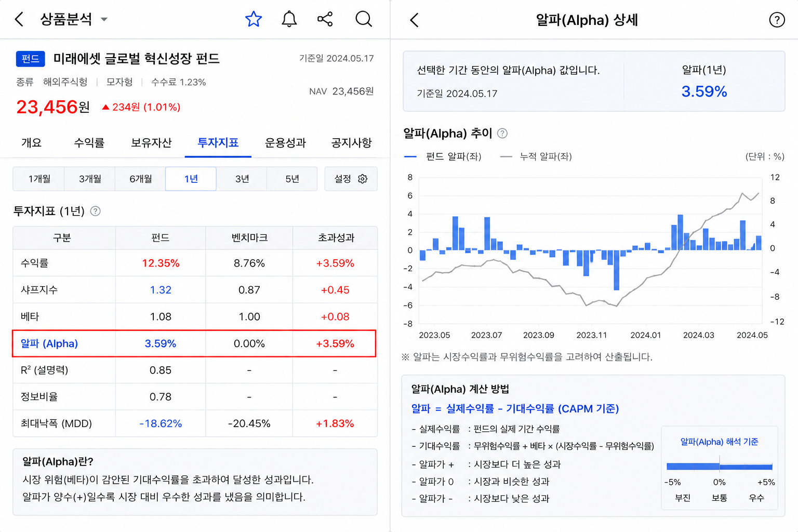Click fund name 미래에셋 글로벌 혁신성장 펀드
798x532 pixels.
(x=137, y=58)
